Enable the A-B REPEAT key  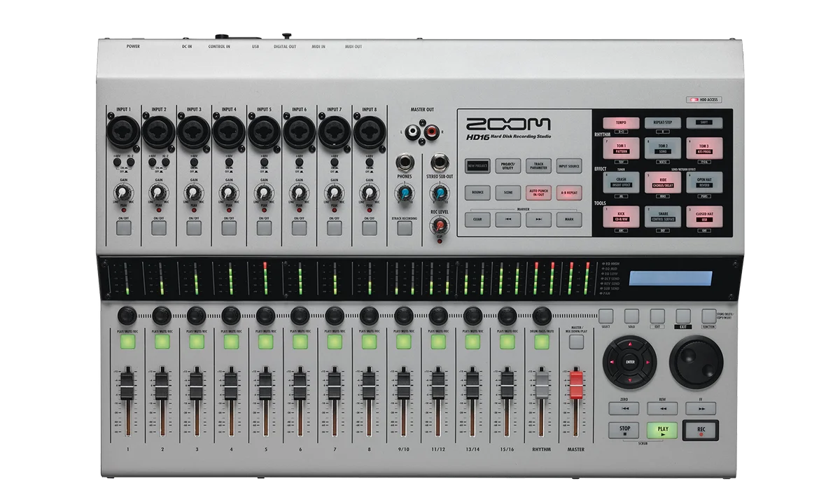click(x=569, y=193)
